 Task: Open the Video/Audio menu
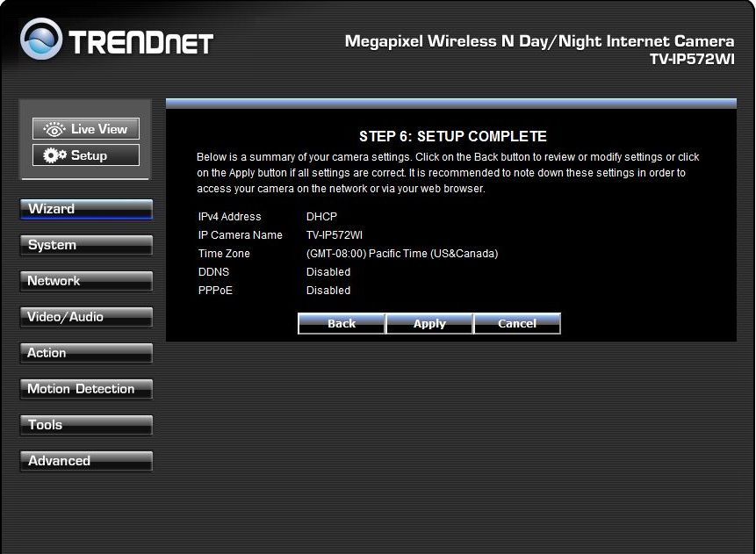(86, 317)
